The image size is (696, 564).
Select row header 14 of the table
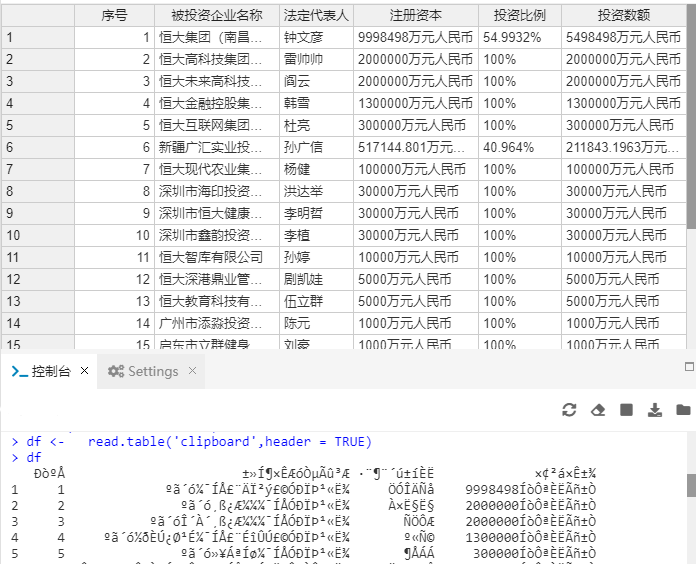(x=38, y=323)
